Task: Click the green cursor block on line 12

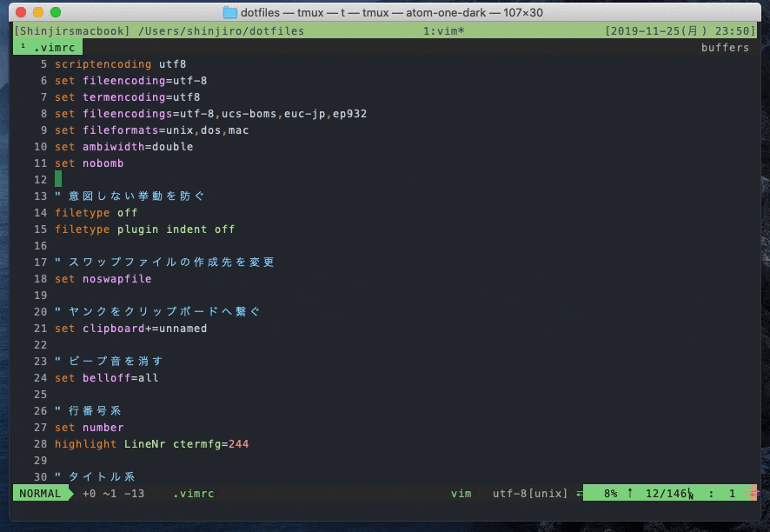Action: click(x=58, y=179)
